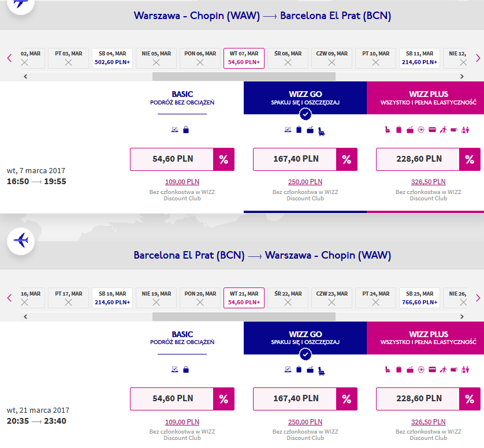
Task: Click the WIZZ GO checkmark badge for Barcelona to Warszawa flight
Action: pyautogui.click(x=306, y=354)
